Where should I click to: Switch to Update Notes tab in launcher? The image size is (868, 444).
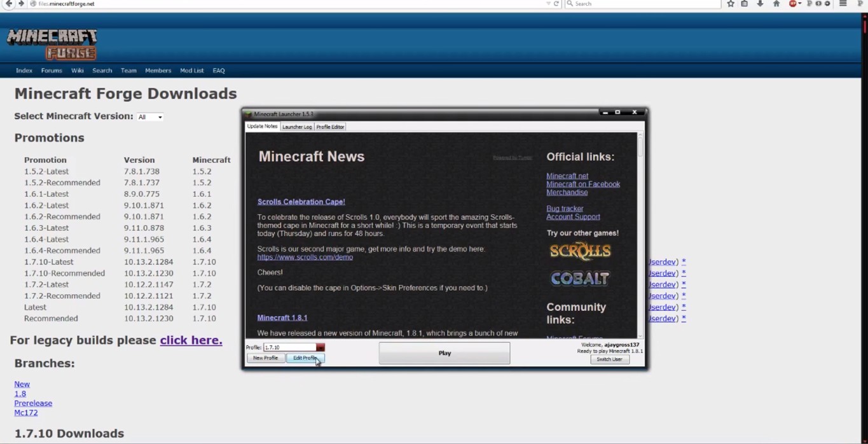tap(262, 127)
